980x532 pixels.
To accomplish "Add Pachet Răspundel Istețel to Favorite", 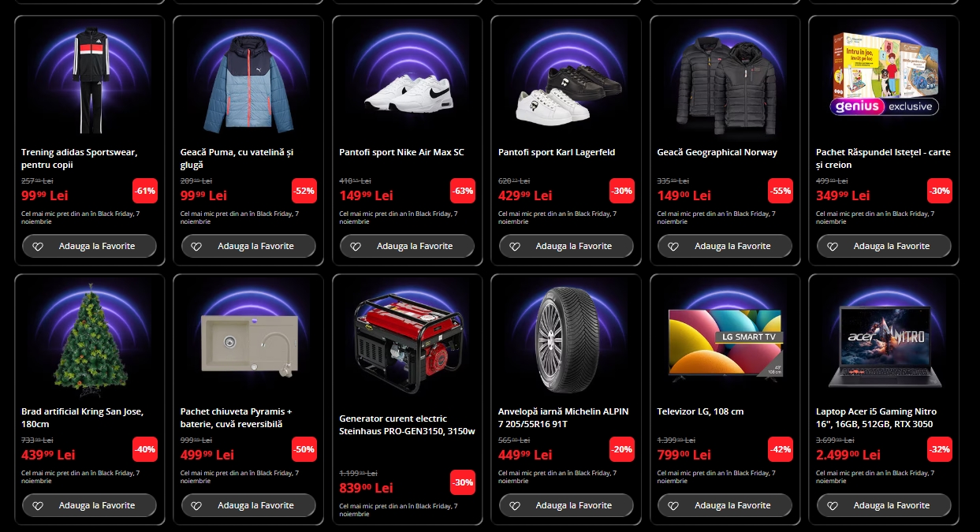I will coord(884,246).
